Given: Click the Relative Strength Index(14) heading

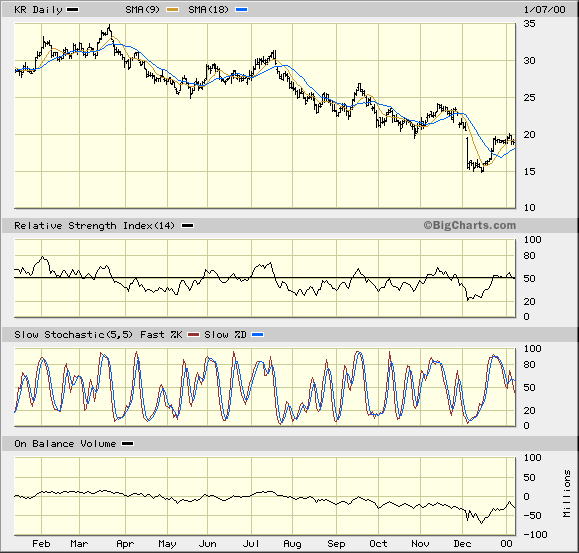Looking at the screenshot, I should (95, 226).
